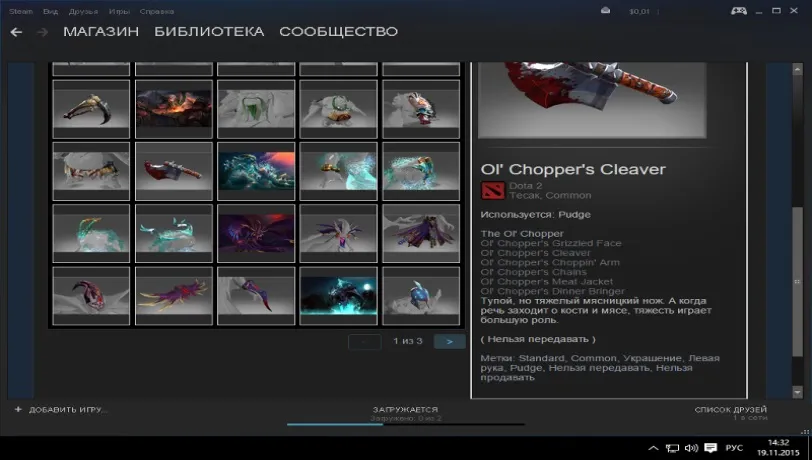The height and width of the screenshot is (460, 812).
Task: Open the network tray icon
Action: click(672, 448)
